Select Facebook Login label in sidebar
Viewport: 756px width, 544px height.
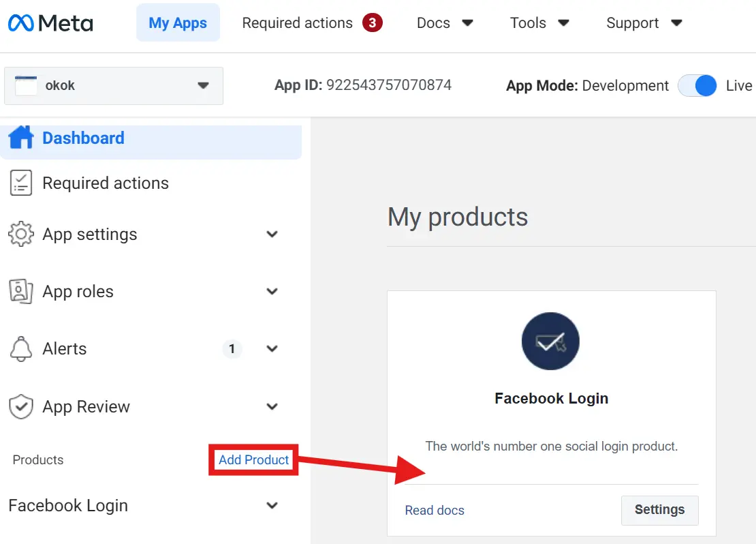[x=69, y=505]
